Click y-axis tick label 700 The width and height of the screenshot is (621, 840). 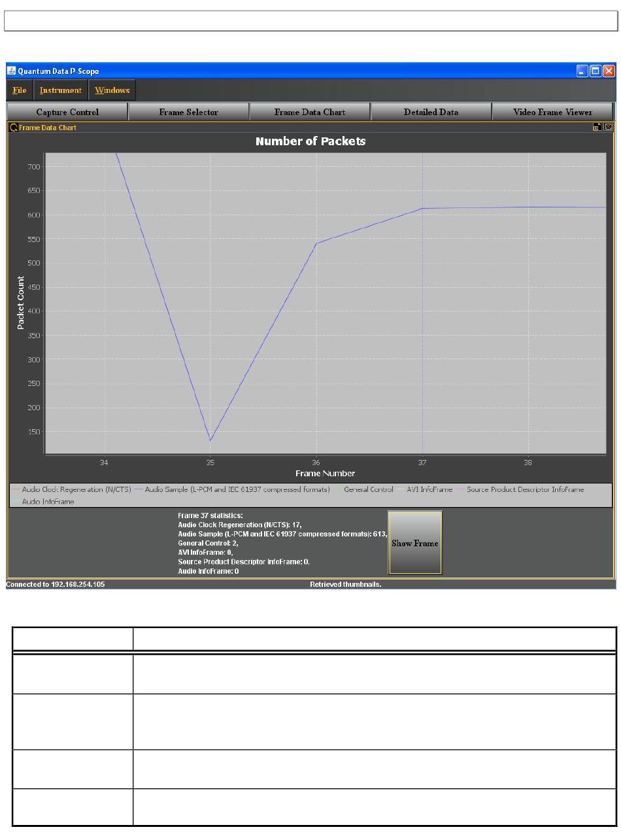(35, 167)
